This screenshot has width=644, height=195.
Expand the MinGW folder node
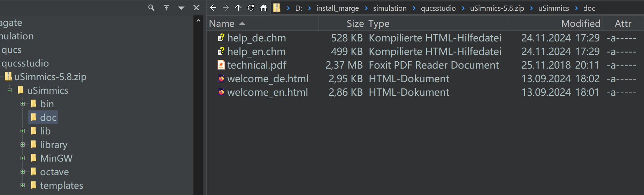23,158
